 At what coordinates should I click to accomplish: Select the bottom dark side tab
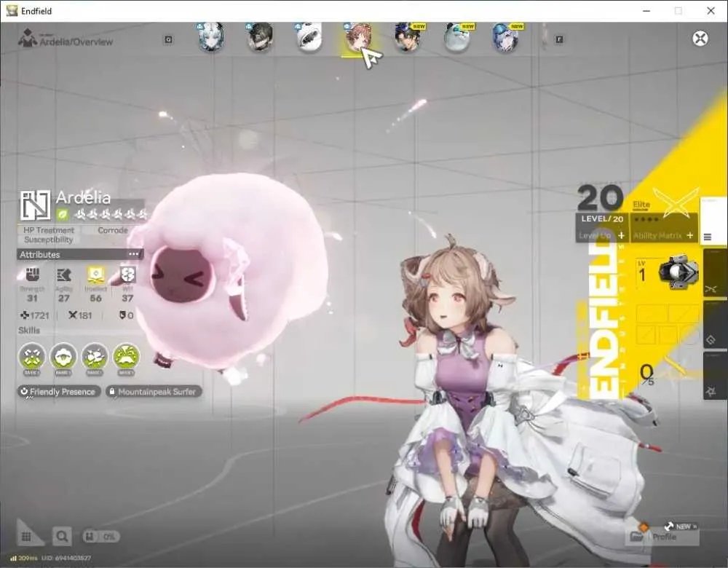click(714, 376)
